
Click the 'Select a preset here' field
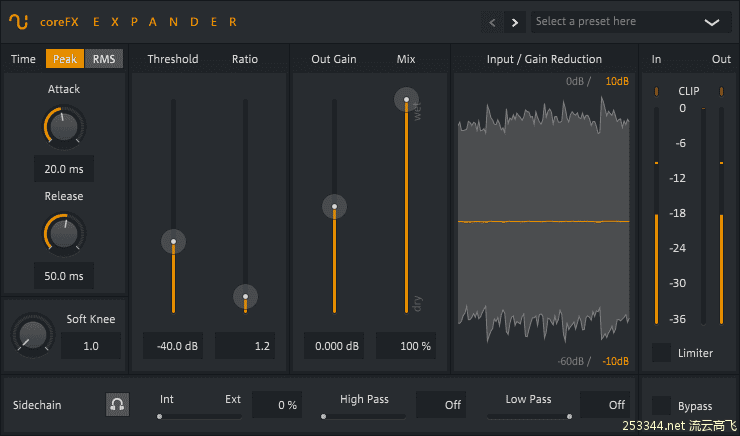coord(631,22)
